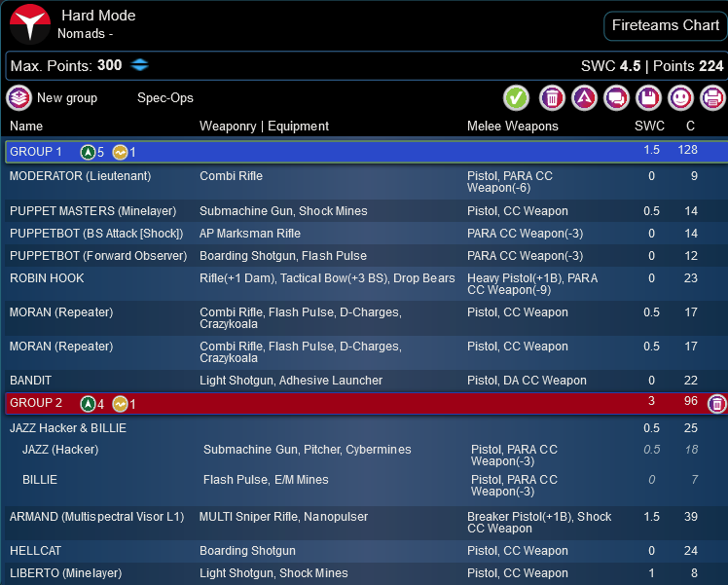Click Submachine Gun, Shock Mines text
This screenshot has width=728, height=585.
pos(283,211)
